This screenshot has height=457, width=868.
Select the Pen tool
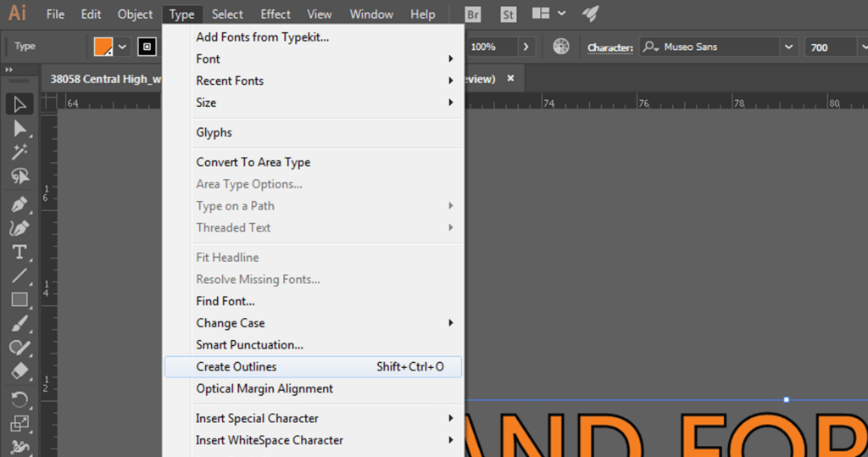19,205
